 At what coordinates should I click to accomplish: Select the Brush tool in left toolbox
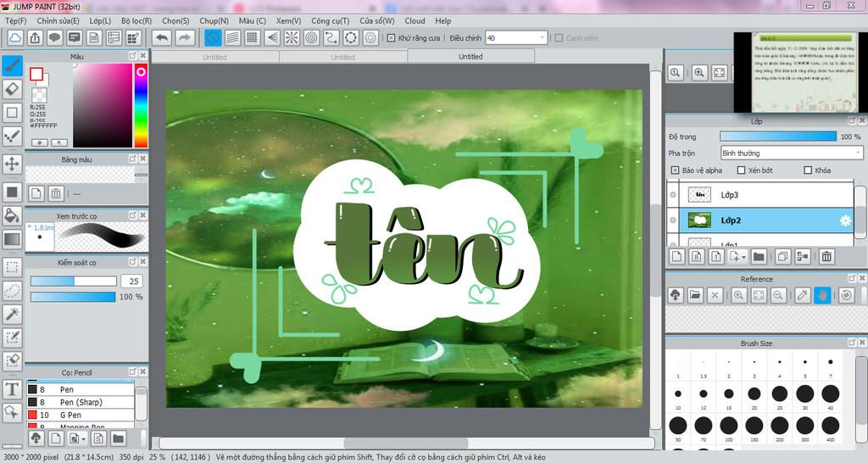(x=12, y=66)
